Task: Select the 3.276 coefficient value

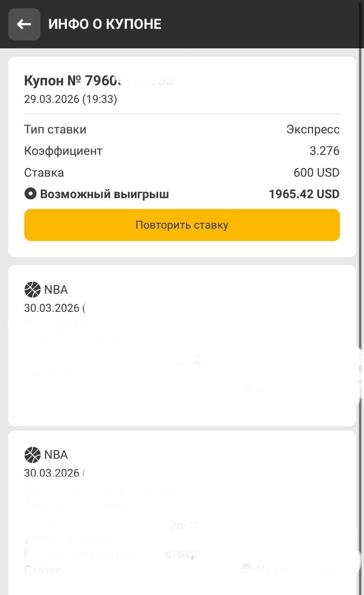Action: click(325, 151)
